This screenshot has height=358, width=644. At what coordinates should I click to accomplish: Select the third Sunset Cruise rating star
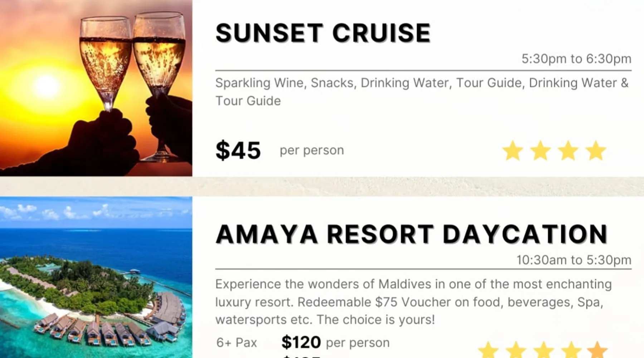tap(568, 150)
